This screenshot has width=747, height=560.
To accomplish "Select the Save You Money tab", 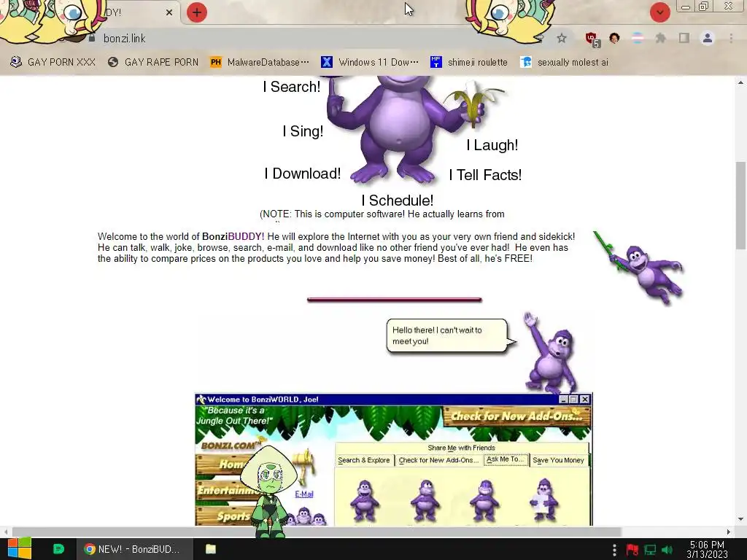I will pos(558,461).
